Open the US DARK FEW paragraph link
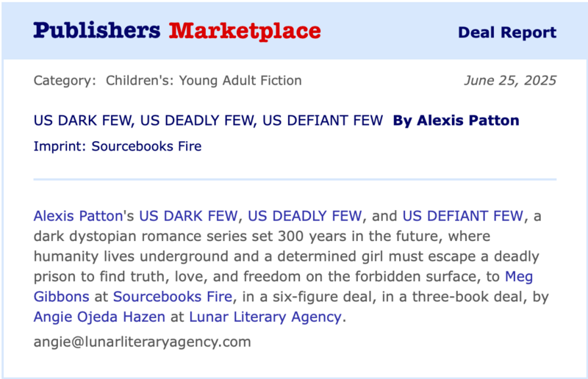 189,216
